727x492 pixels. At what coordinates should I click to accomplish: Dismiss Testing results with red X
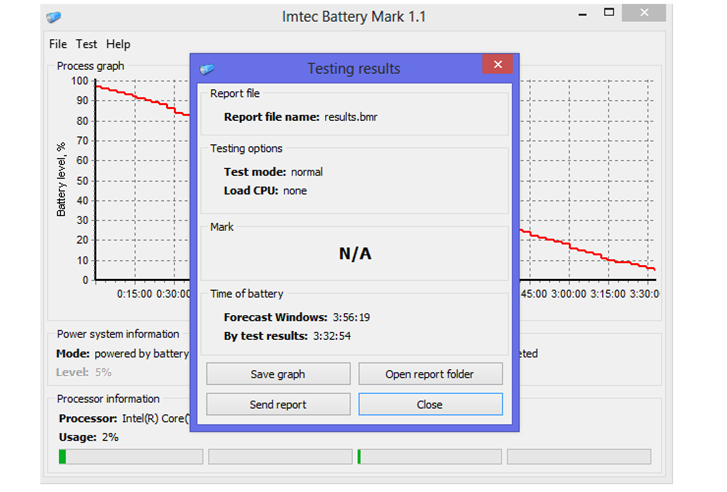pyautogui.click(x=497, y=64)
